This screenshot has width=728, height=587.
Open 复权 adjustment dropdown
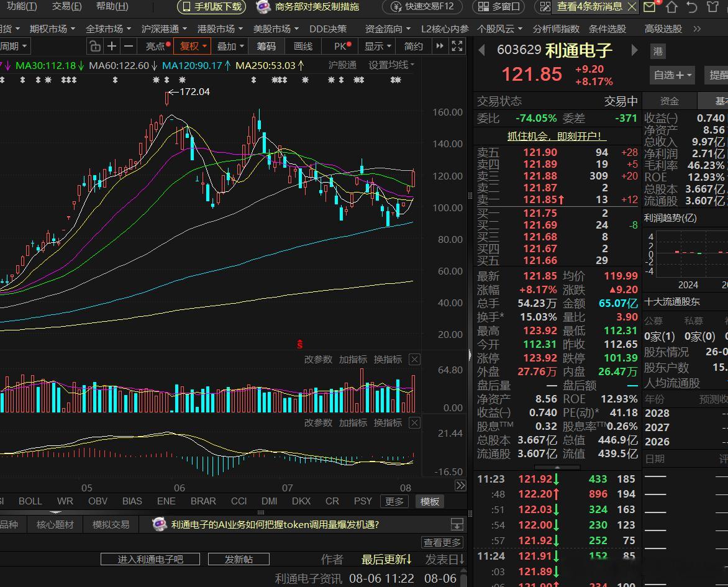(x=193, y=47)
